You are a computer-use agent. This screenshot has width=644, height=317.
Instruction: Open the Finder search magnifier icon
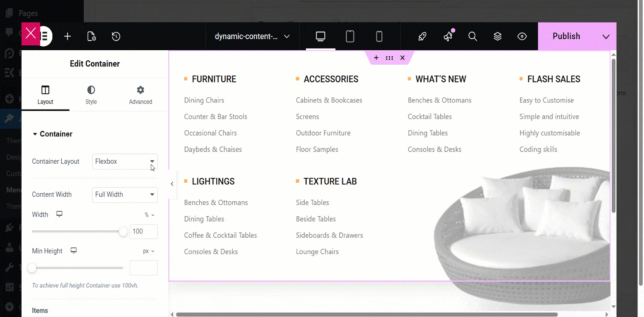(x=473, y=37)
